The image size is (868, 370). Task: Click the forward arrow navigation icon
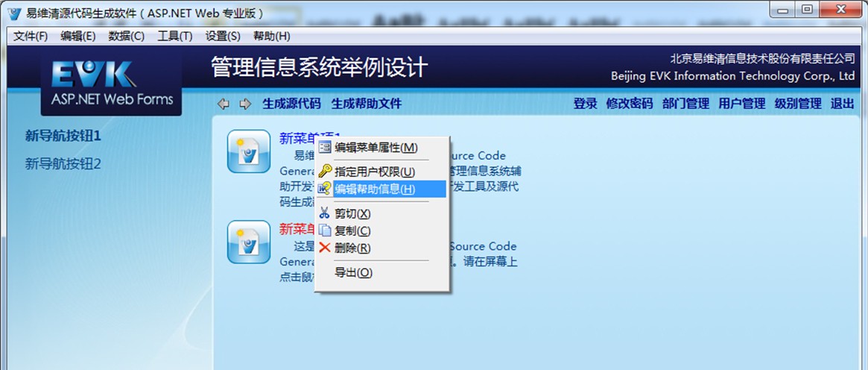245,104
